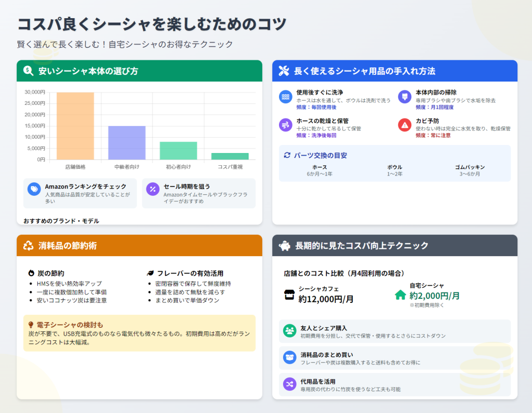532x413 pixels.
Task: Click the shuffle icon for 代用品を活用
Action: point(289,384)
